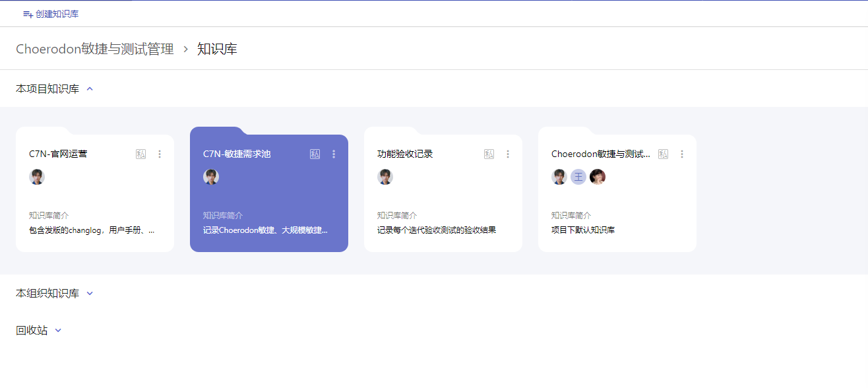
Task: Click the member avatar on C7N-官网运营 card
Action: click(x=37, y=177)
